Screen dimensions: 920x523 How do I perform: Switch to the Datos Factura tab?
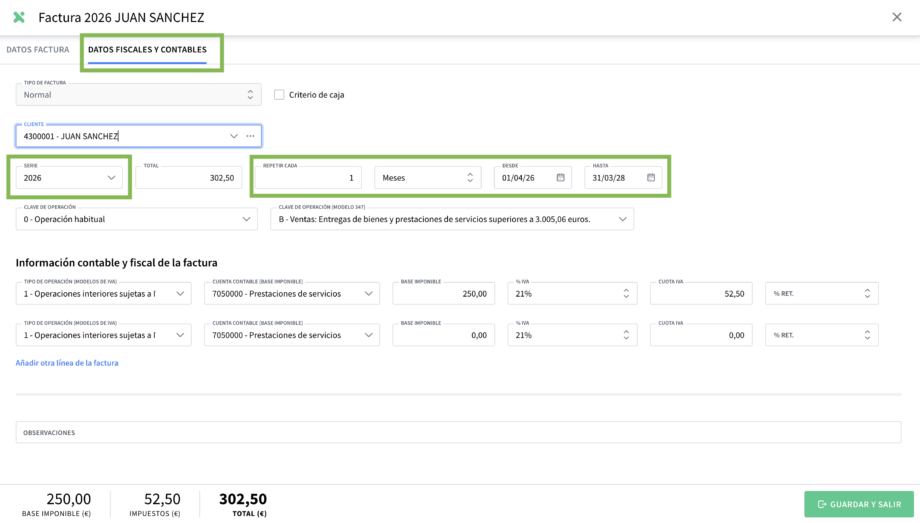click(38, 49)
